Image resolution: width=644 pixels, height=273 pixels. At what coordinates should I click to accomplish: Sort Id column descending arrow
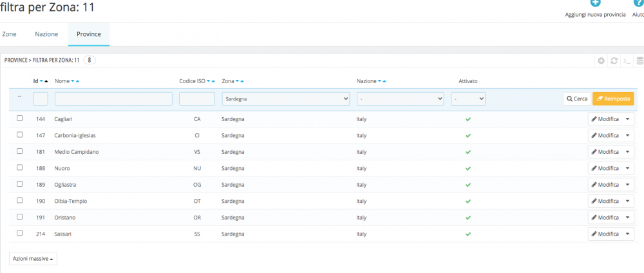point(41,81)
